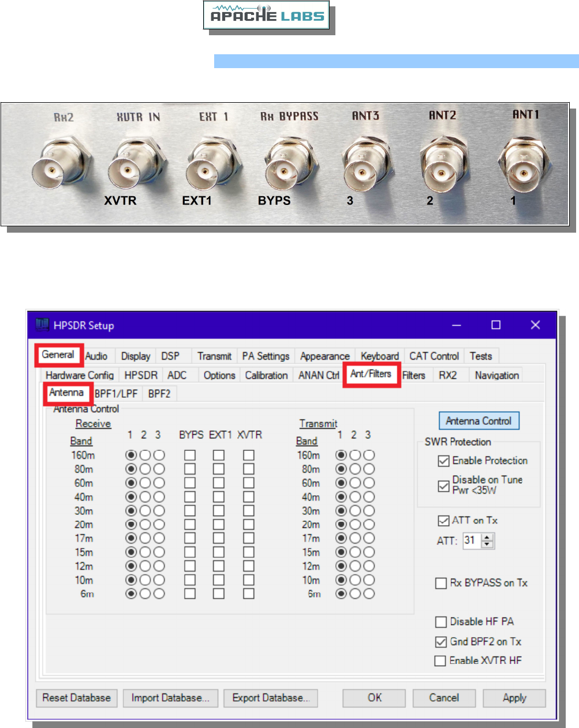Click the Apply button

(x=514, y=698)
